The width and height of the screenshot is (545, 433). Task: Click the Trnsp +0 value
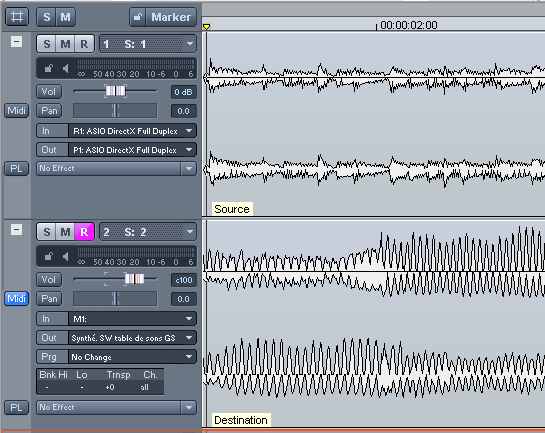[110, 387]
